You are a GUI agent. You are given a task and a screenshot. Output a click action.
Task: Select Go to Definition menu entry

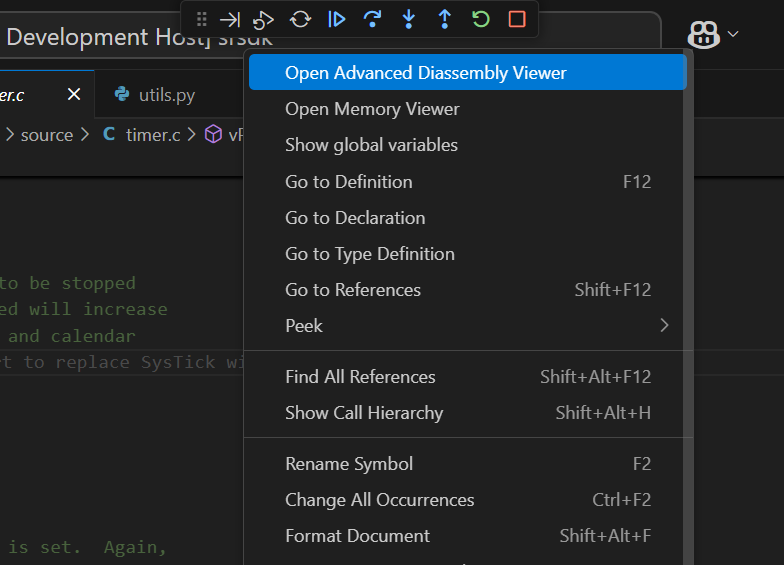pos(348,181)
